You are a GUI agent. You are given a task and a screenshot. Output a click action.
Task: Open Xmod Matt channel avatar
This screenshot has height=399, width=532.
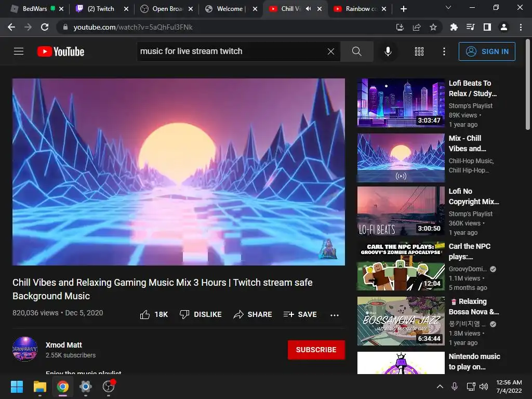[25, 349]
